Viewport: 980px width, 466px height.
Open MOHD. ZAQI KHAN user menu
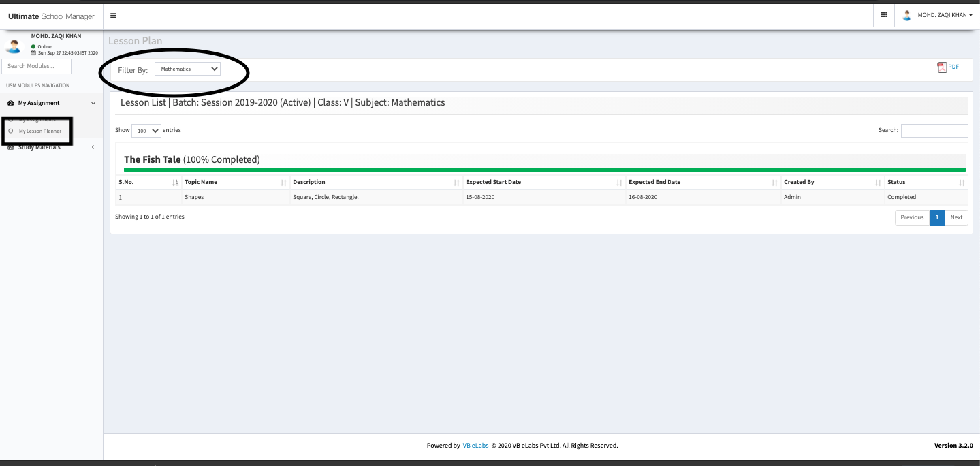point(945,15)
